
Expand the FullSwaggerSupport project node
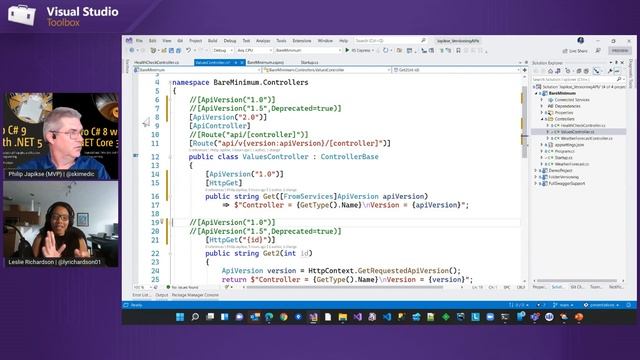536,183
